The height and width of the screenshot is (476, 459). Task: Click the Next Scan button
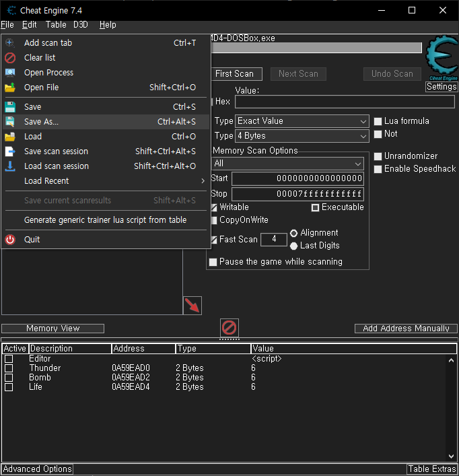point(299,74)
